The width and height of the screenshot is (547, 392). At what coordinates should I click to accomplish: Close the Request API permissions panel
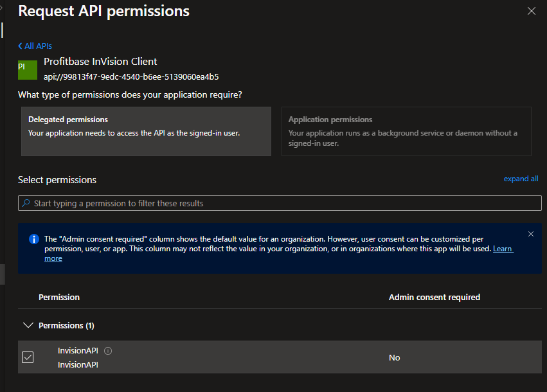click(x=531, y=11)
